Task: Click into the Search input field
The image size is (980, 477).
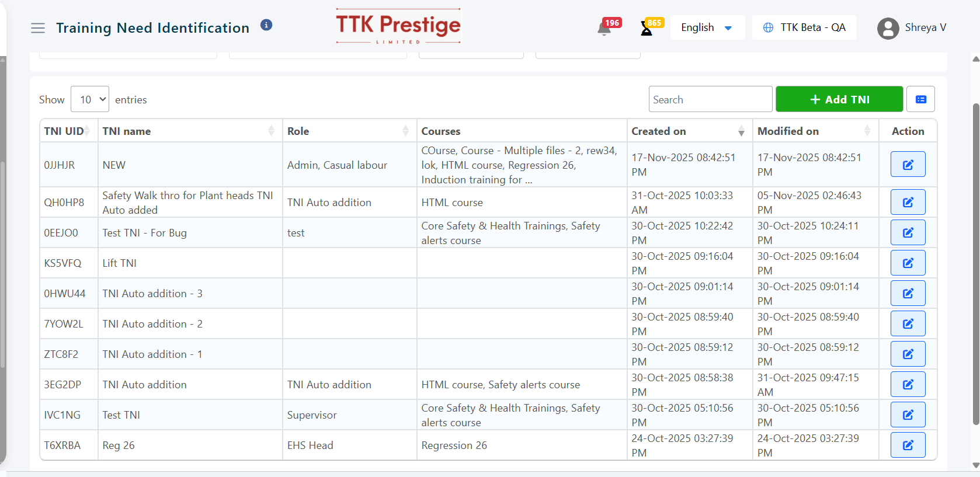Action: (x=710, y=99)
